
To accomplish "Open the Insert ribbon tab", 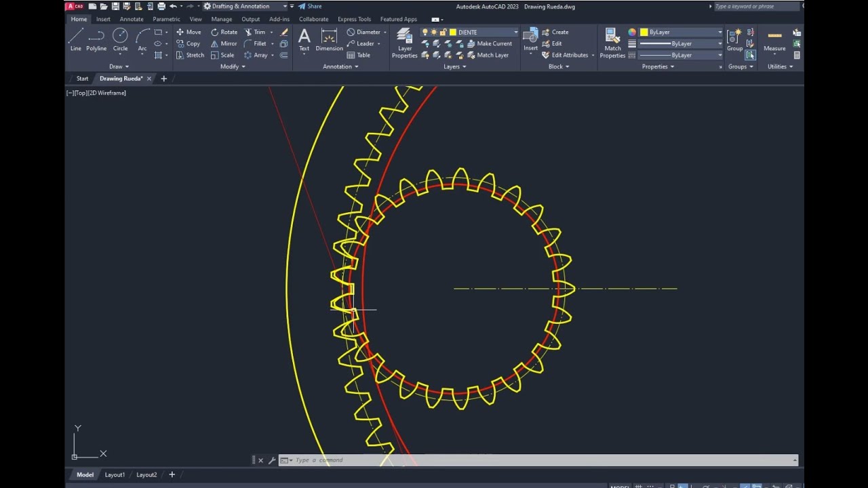I will coord(103,19).
